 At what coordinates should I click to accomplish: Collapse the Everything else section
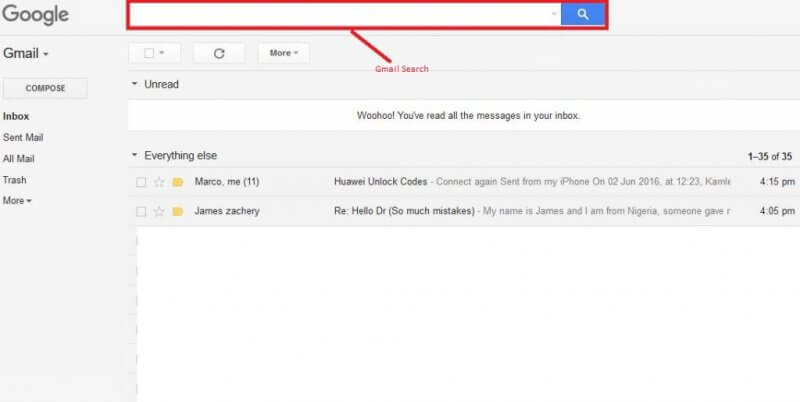pos(135,155)
